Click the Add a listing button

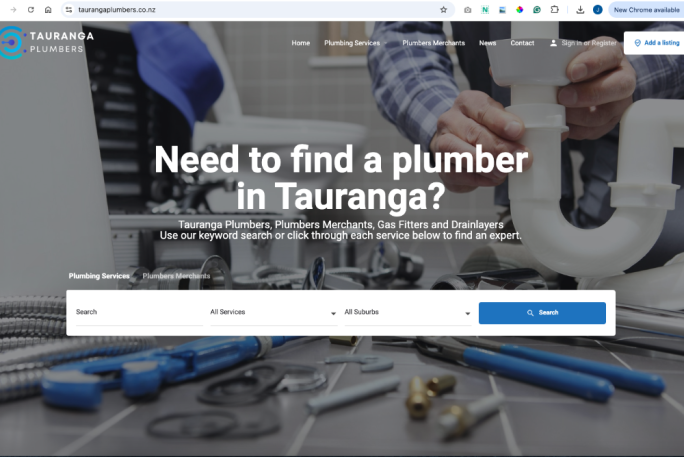coord(654,43)
